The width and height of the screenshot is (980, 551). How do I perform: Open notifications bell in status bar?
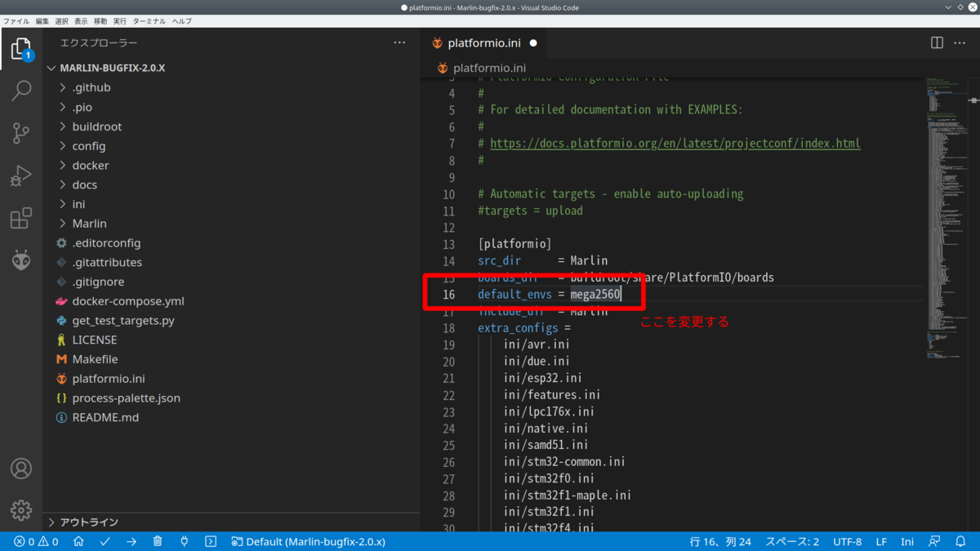coord(960,541)
